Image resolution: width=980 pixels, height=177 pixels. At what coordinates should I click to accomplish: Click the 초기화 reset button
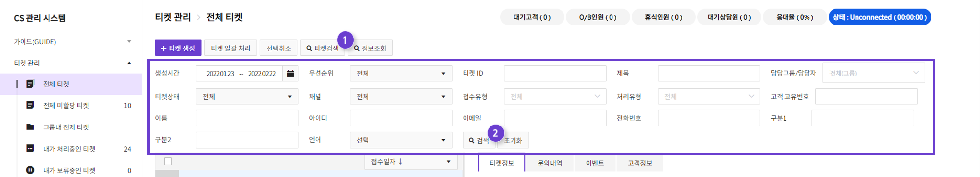tap(513, 140)
